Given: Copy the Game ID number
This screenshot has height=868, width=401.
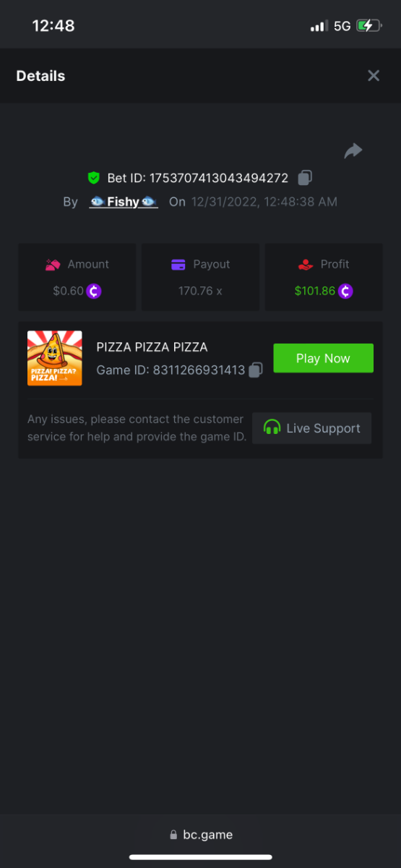Looking at the screenshot, I should (x=255, y=370).
